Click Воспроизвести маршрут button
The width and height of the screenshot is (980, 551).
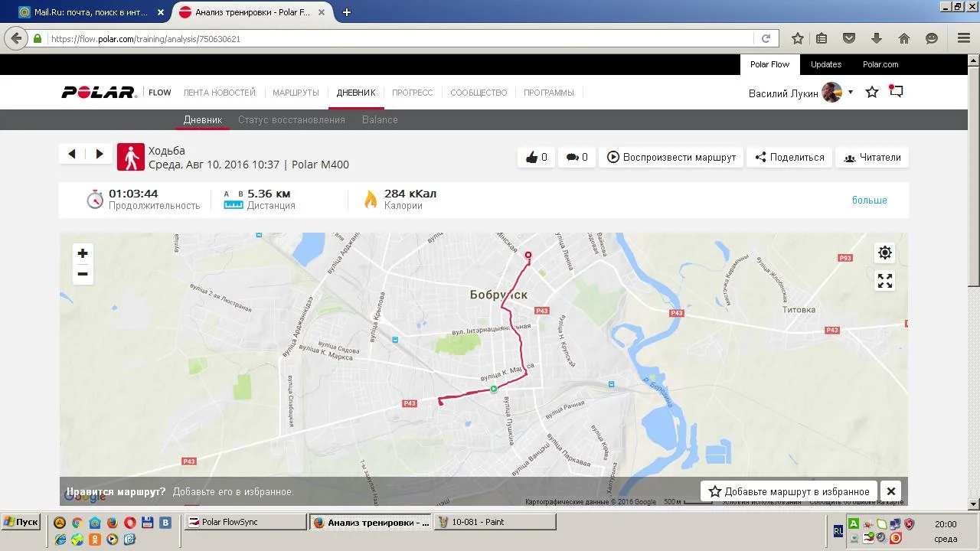tap(671, 158)
